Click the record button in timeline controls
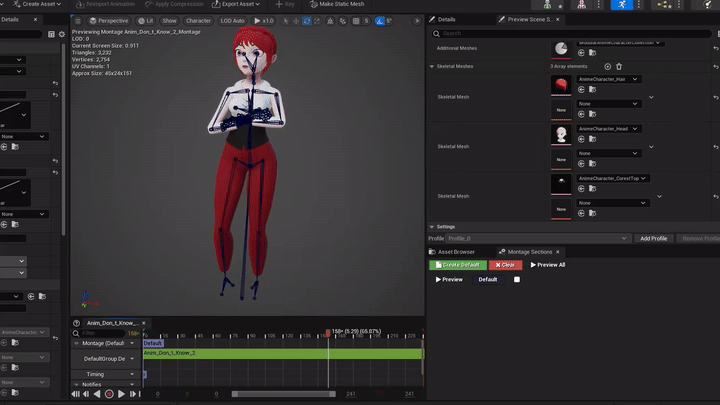The image size is (720, 405). [109, 394]
